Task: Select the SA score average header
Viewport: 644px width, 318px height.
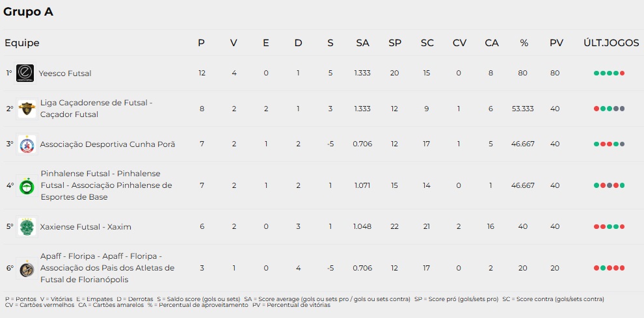Action: [363, 43]
